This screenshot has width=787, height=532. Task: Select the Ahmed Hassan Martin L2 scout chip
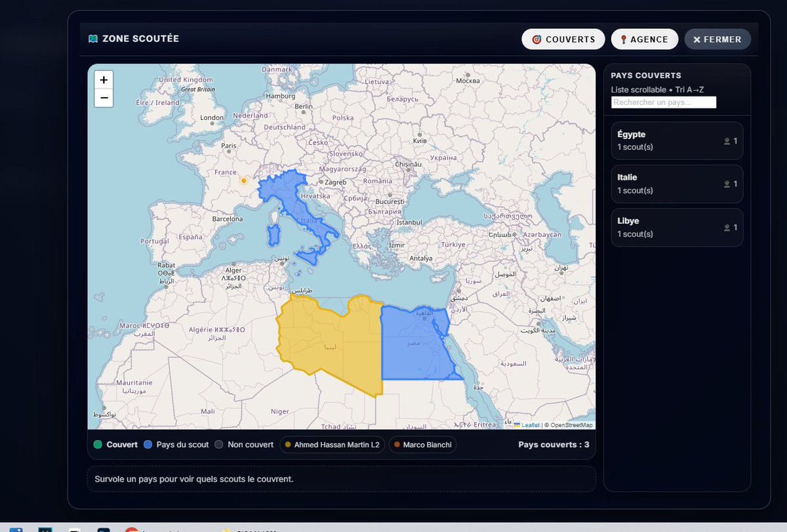point(332,444)
